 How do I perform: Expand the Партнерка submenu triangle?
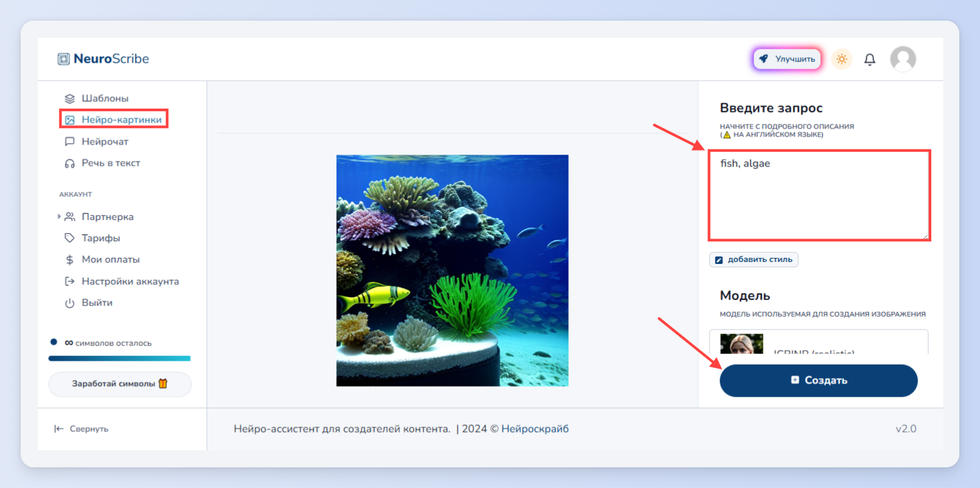pos(59,216)
